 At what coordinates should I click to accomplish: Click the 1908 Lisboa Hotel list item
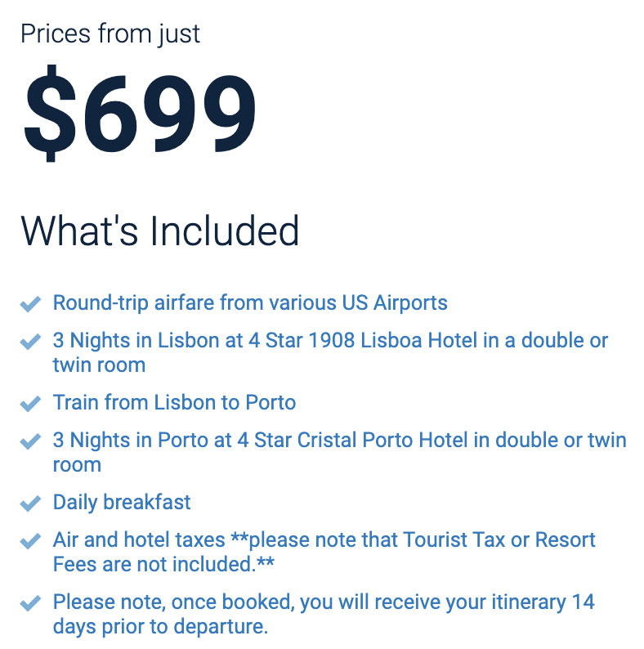(330, 352)
